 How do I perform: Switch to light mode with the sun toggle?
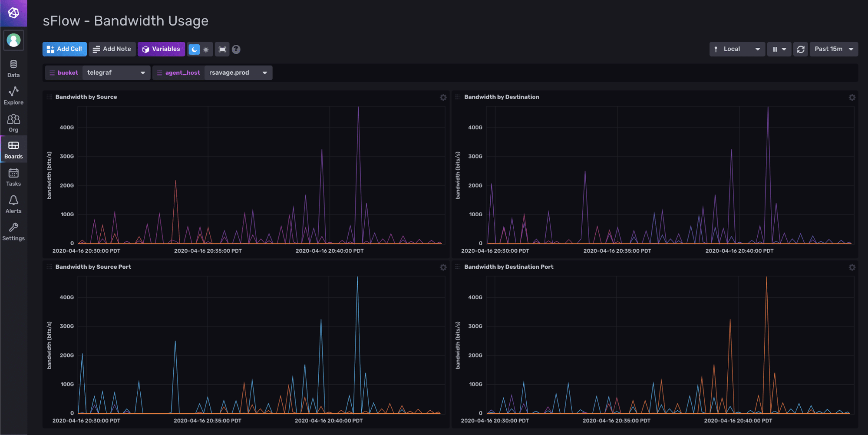tap(206, 49)
